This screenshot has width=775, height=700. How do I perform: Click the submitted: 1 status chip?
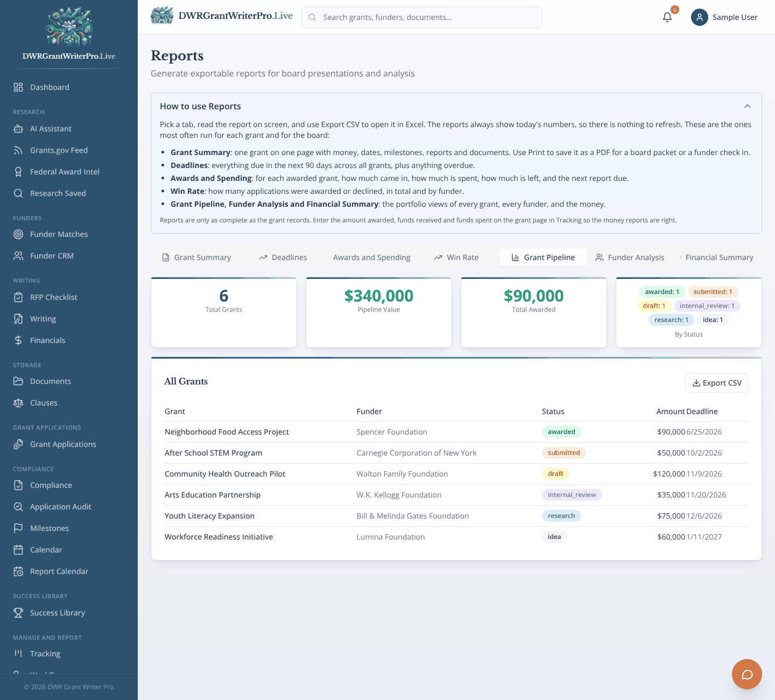713,292
